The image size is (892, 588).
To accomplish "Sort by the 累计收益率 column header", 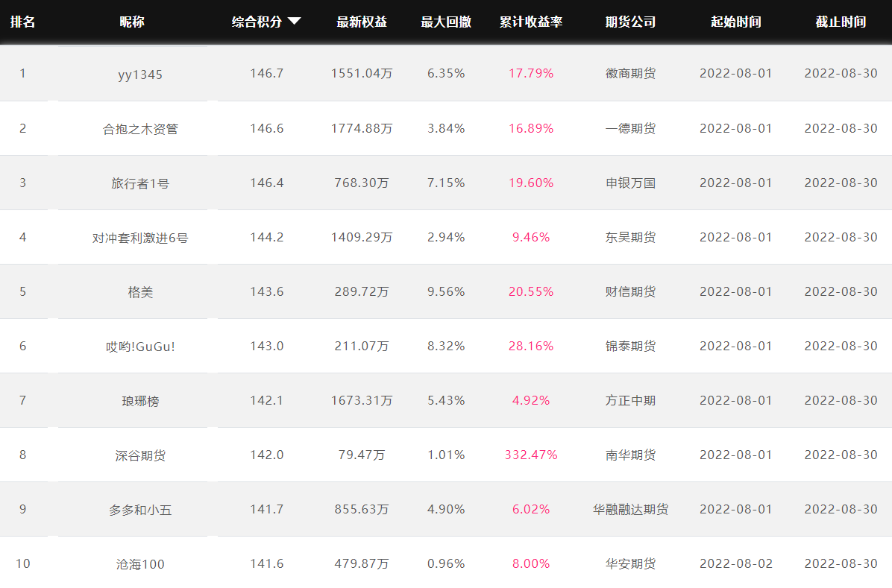I will [x=531, y=22].
